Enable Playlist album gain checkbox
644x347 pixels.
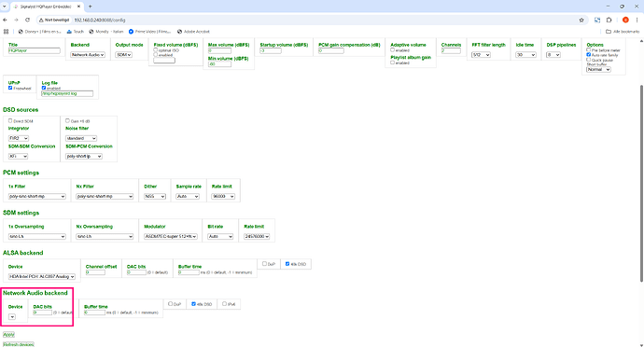tap(393, 62)
